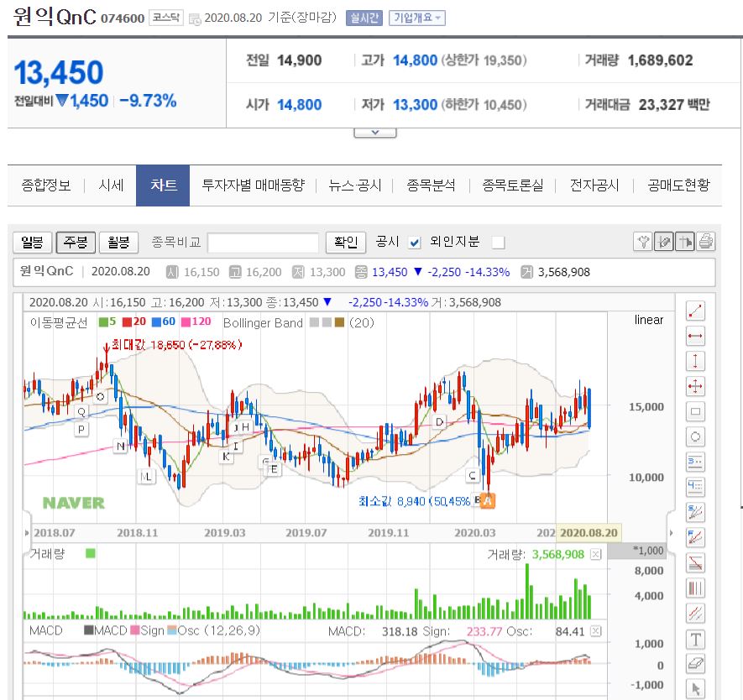743x700 pixels.
Task: Move chart timeline left with arrow
Action: point(27,533)
